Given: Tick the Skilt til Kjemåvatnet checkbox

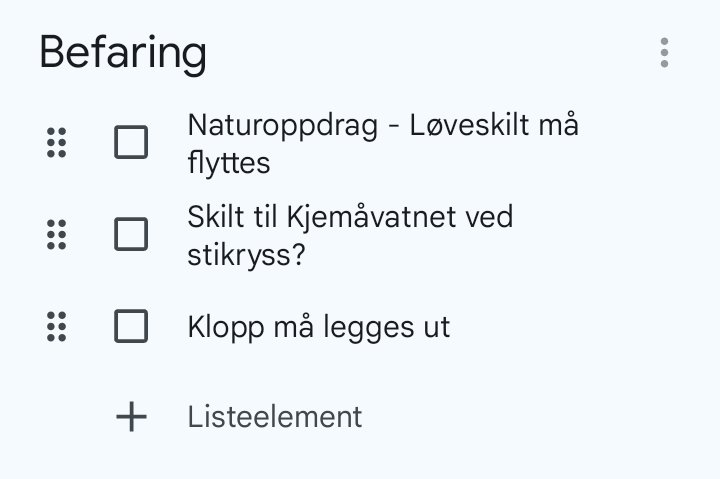Looking at the screenshot, I should (x=131, y=235).
